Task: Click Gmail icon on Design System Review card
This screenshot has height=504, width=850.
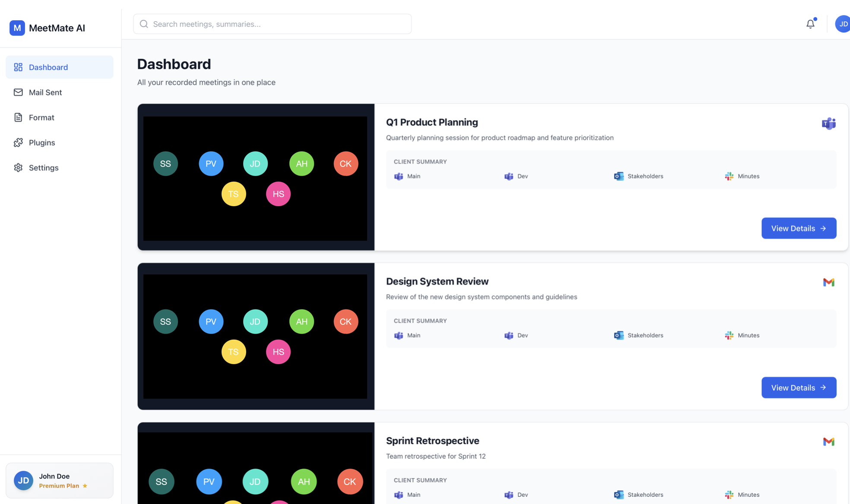Action: tap(828, 282)
